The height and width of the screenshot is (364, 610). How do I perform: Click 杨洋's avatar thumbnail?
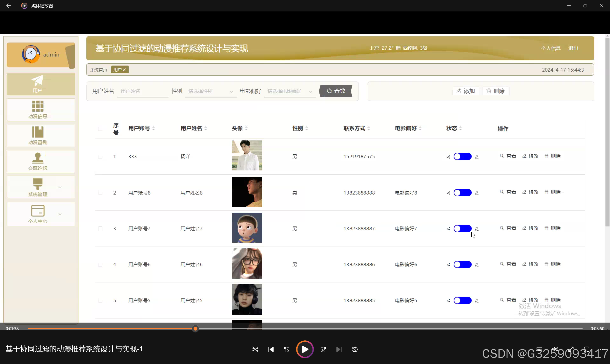(247, 155)
